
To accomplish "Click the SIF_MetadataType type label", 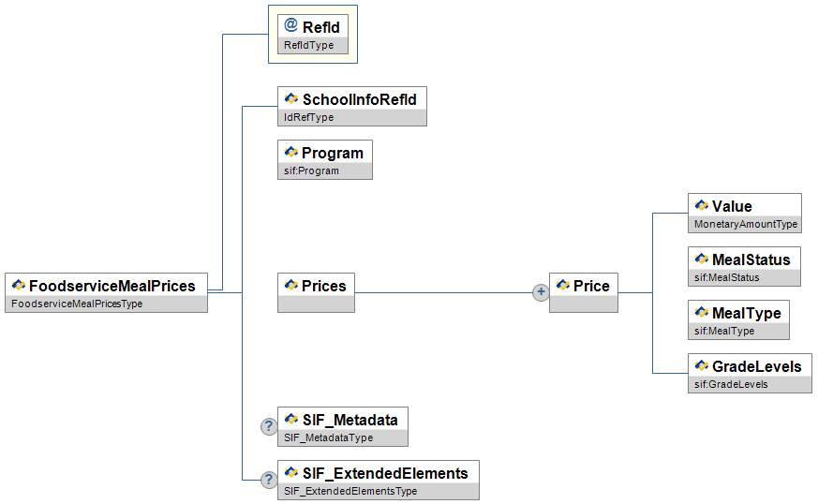I will click(x=328, y=437).
